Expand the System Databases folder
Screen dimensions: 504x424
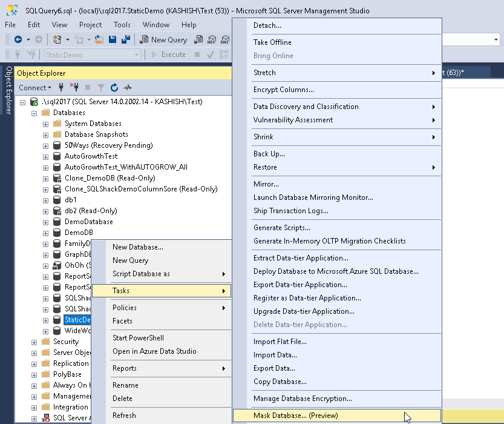tap(45, 124)
